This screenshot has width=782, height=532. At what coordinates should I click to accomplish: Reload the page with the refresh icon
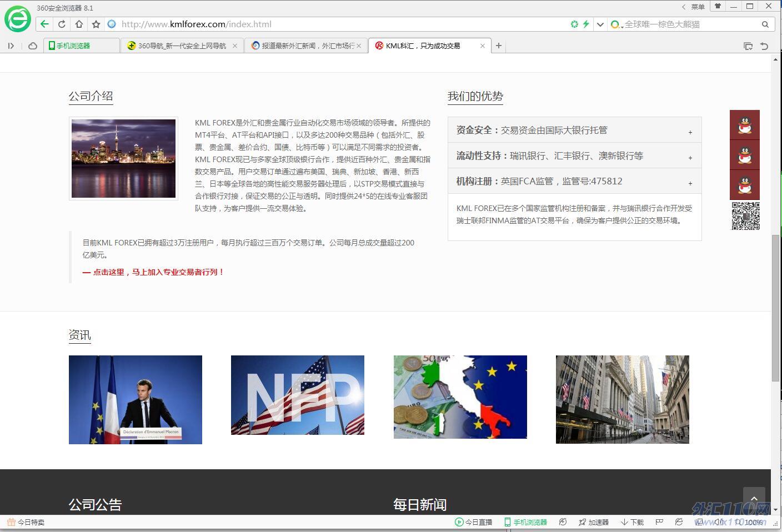pyautogui.click(x=62, y=24)
